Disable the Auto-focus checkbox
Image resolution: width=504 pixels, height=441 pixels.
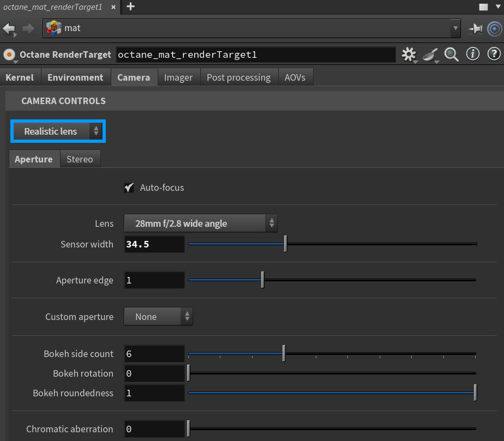[x=129, y=188]
